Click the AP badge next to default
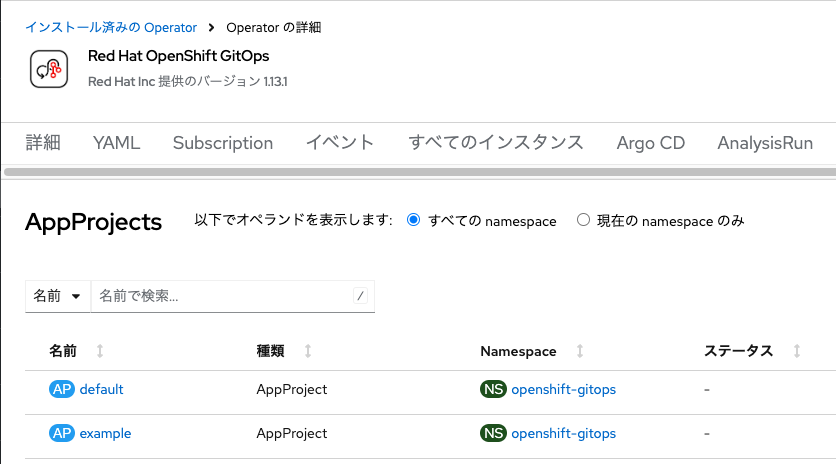The width and height of the screenshot is (836, 464). (x=62, y=389)
